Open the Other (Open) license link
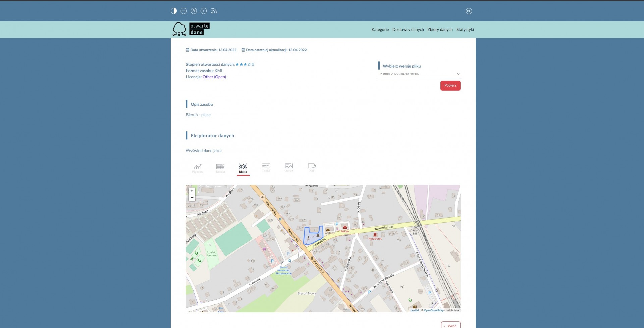The image size is (644, 328). pos(214,77)
